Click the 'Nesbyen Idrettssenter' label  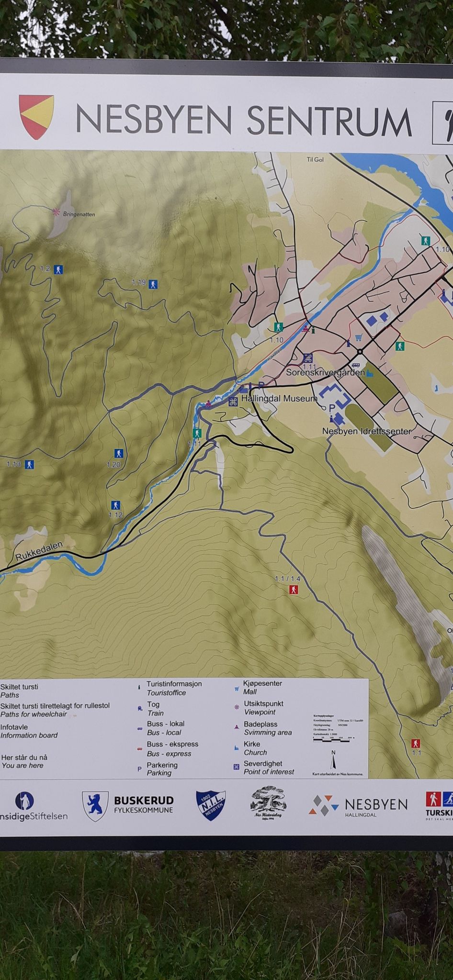click(367, 431)
